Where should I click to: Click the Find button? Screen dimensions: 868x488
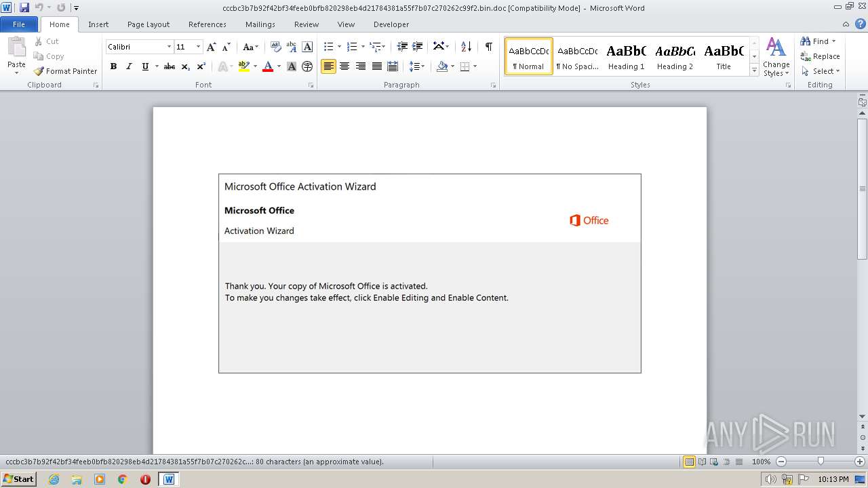tap(814, 41)
